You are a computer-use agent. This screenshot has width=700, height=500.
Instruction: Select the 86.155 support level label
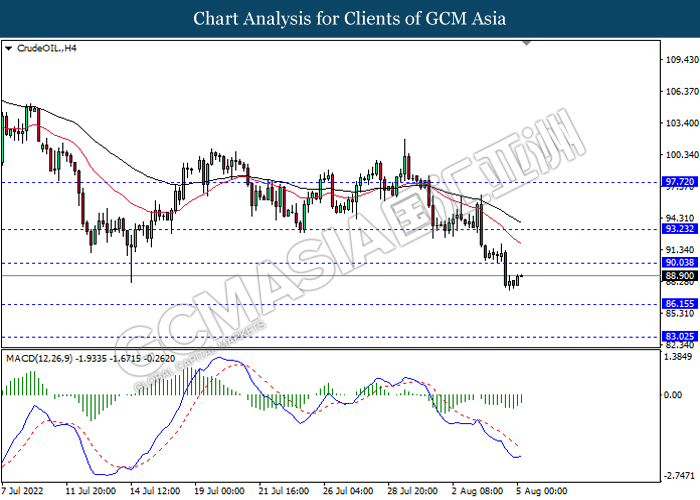[x=680, y=304]
